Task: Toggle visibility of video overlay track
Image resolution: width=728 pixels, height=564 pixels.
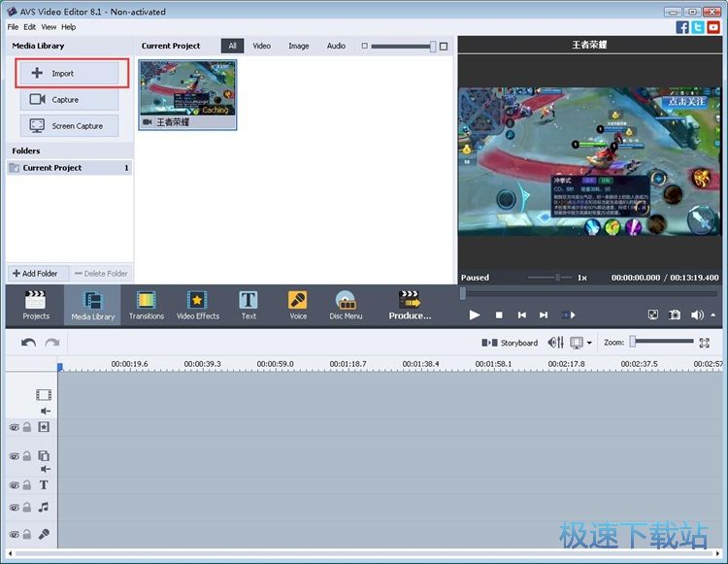Action: [14, 457]
